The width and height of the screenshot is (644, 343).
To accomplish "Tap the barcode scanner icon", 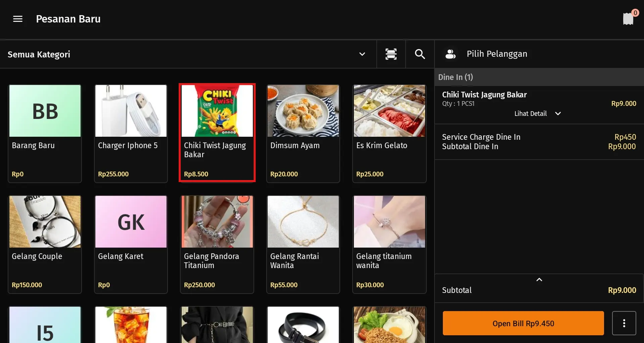I will coord(391,54).
